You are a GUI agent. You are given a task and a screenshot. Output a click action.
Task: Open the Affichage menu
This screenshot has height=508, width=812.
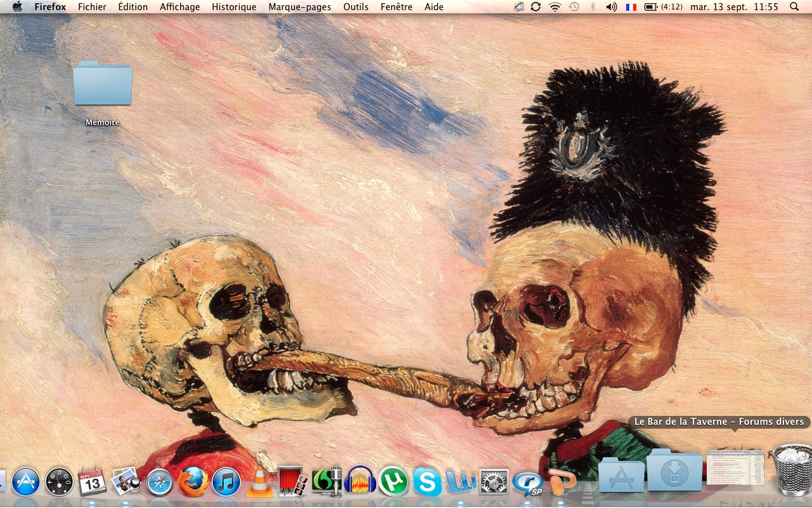(180, 7)
